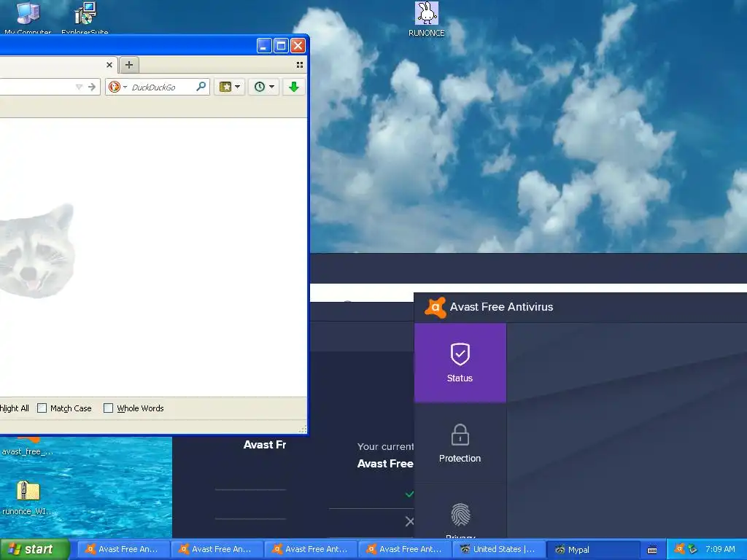
Task: Minimize the Mypal browser window
Action: [264, 46]
